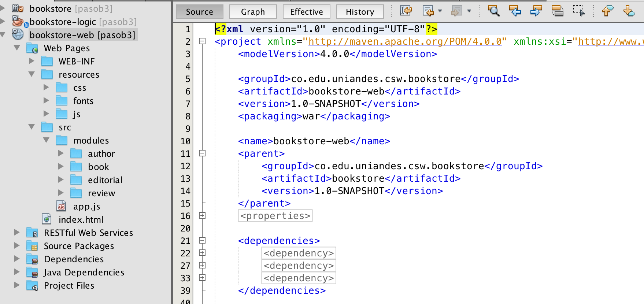This screenshot has height=304, width=644.
Task: Go to Find Previous Occurrence icon
Action: (515, 11)
